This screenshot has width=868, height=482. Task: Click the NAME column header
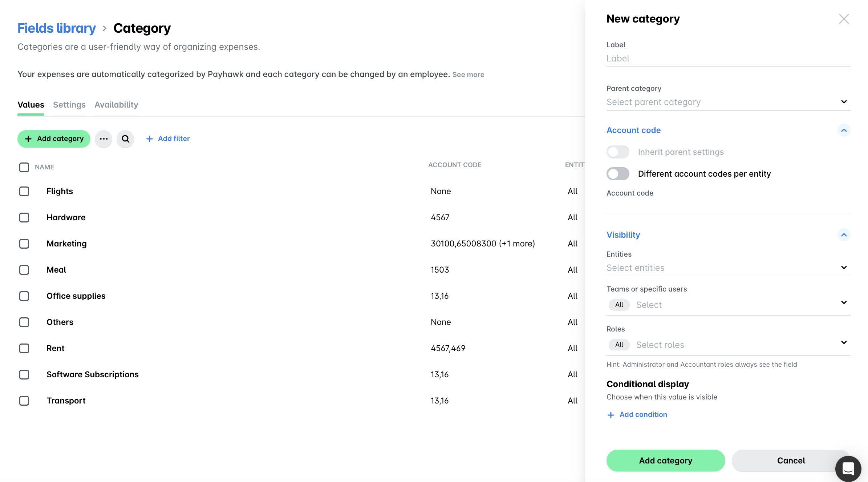coord(44,167)
